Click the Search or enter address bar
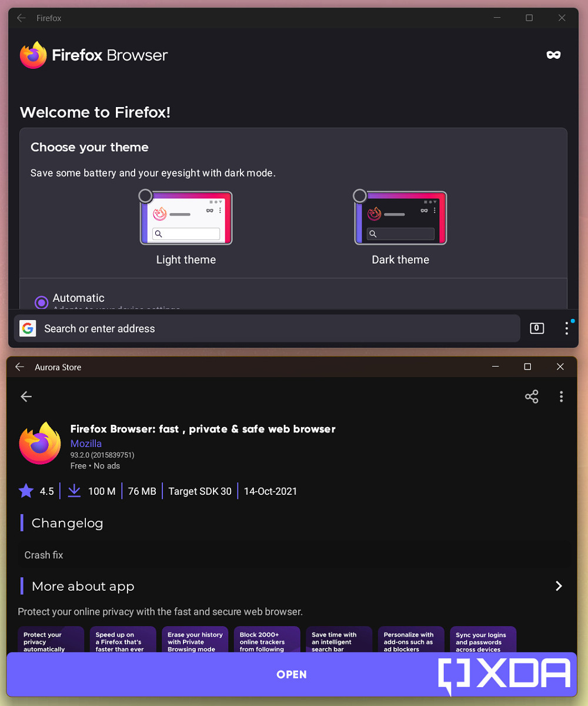588x706 pixels. [267, 328]
